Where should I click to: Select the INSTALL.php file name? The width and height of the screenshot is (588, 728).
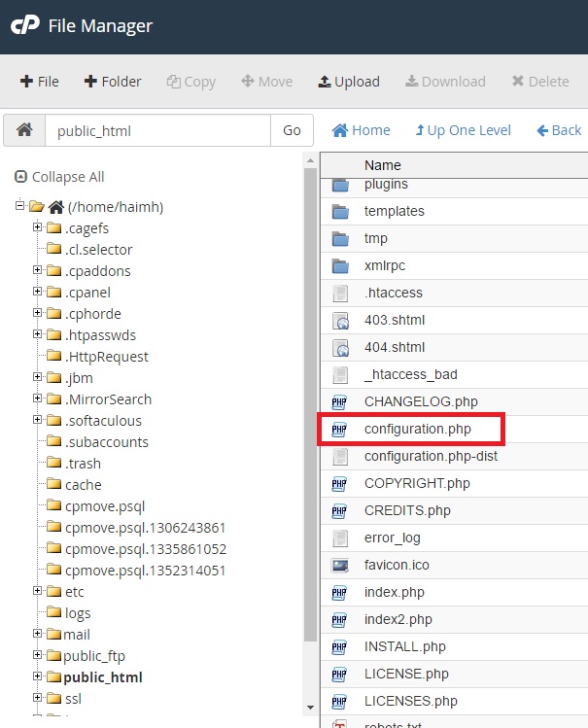tap(404, 646)
